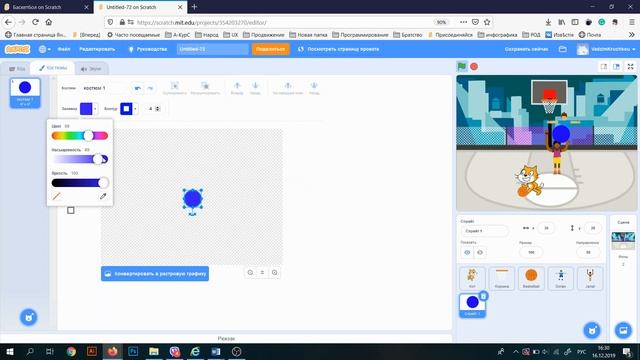Screen dimensions: 640x360
Task: Click the choose a backdrop button
Action: tap(623, 330)
